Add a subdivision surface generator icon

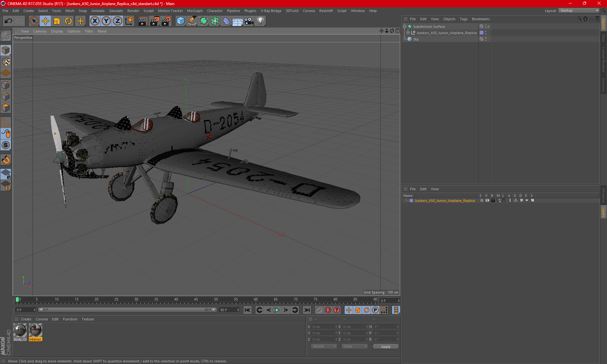[204, 21]
